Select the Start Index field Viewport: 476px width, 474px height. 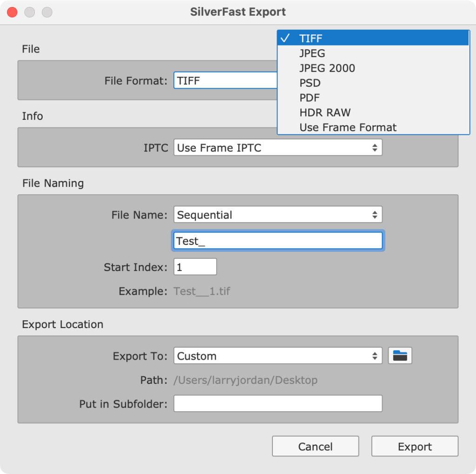click(195, 266)
